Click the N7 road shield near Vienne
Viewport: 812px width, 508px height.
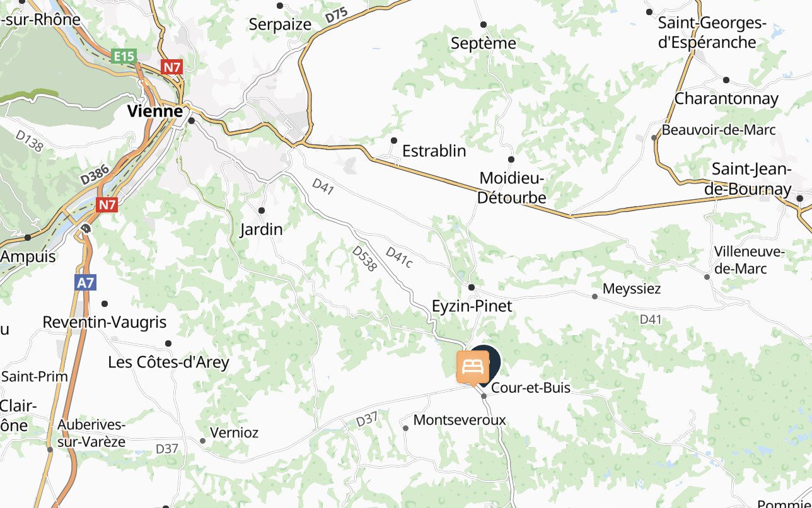[x=171, y=67]
